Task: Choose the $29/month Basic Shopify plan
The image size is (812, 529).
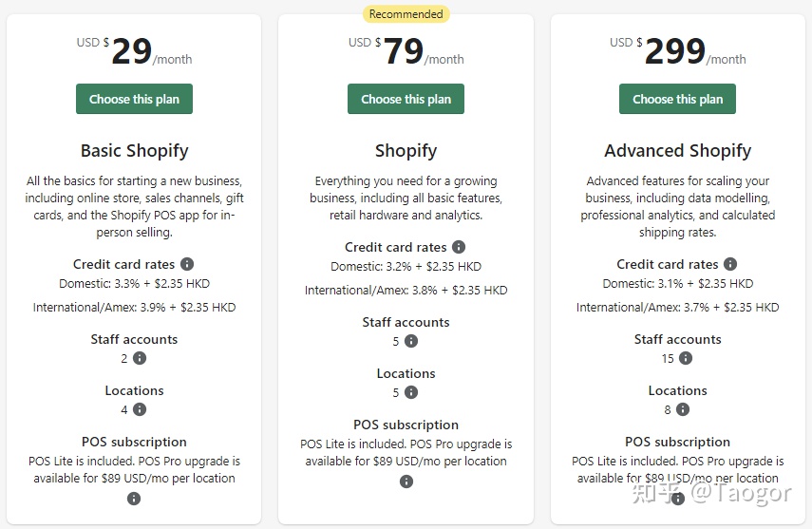Action: pyautogui.click(x=134, y=99)
